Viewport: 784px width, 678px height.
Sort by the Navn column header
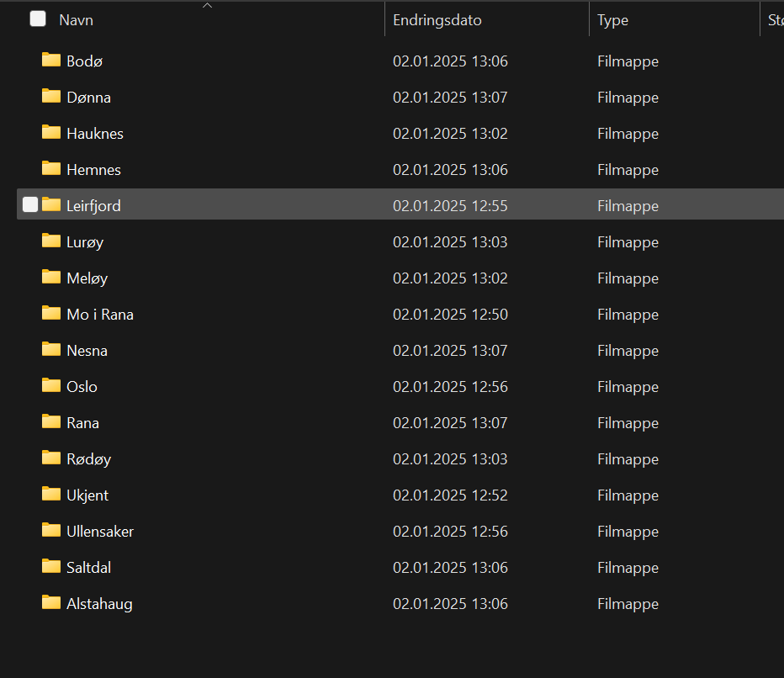click(76, 20)
